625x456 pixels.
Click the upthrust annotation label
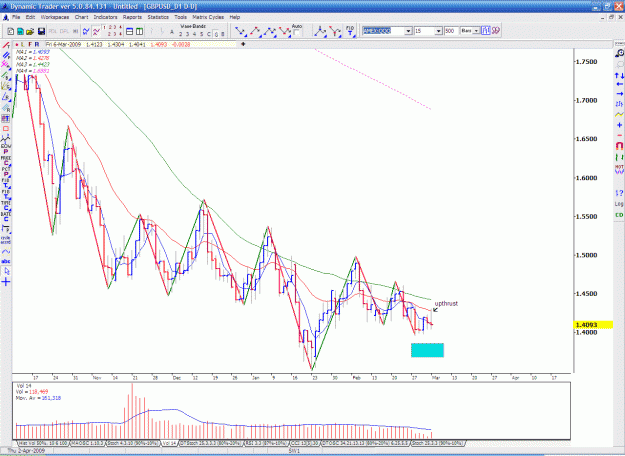(446, 303)
